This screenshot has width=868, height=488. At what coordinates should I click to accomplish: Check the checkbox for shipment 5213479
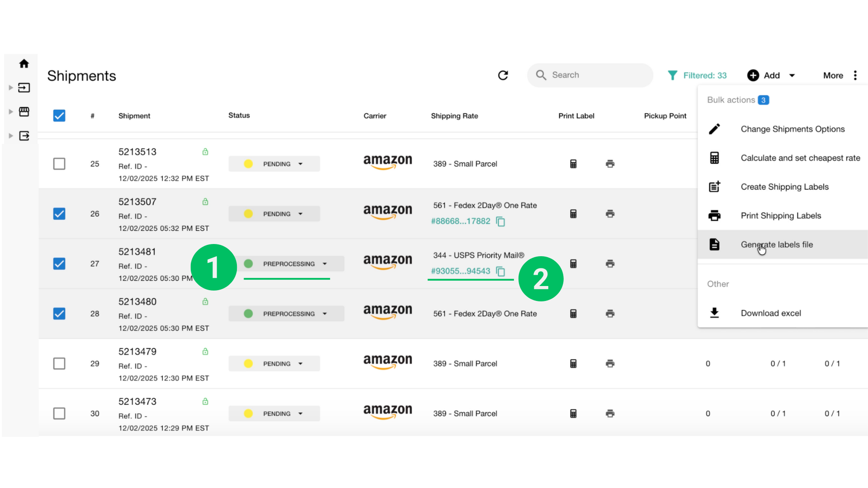[x=59, y=363]
